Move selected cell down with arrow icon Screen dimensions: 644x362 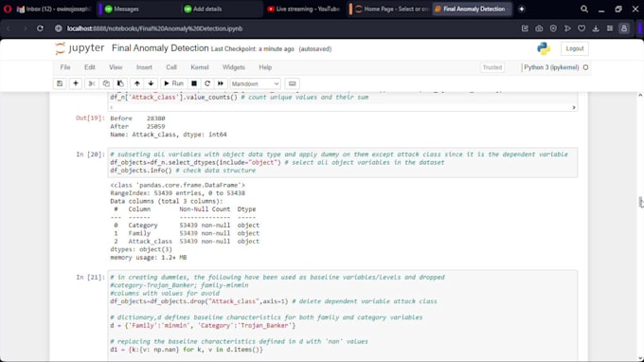[151, 83]
